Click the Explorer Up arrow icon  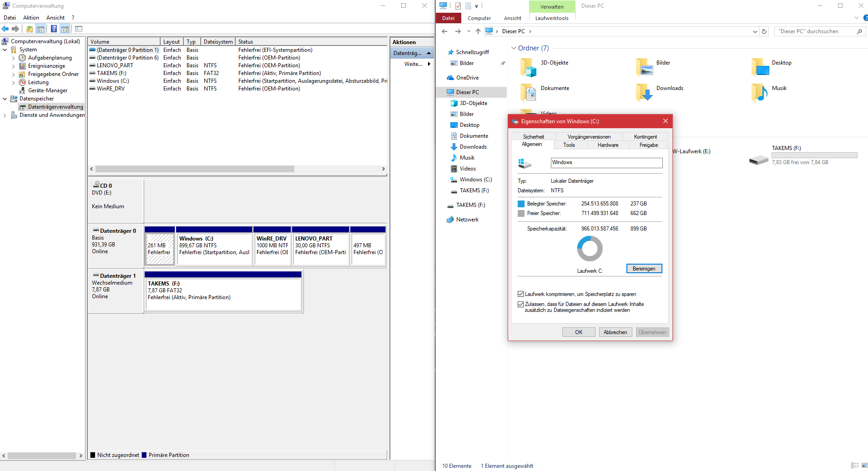(478, 31)
